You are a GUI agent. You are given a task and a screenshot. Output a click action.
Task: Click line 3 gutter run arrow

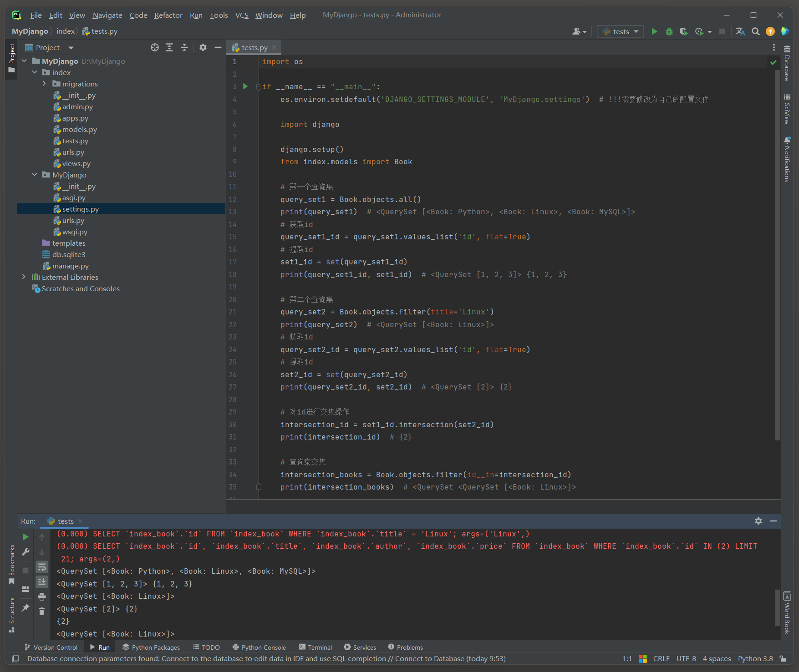(x=245, y=86)
